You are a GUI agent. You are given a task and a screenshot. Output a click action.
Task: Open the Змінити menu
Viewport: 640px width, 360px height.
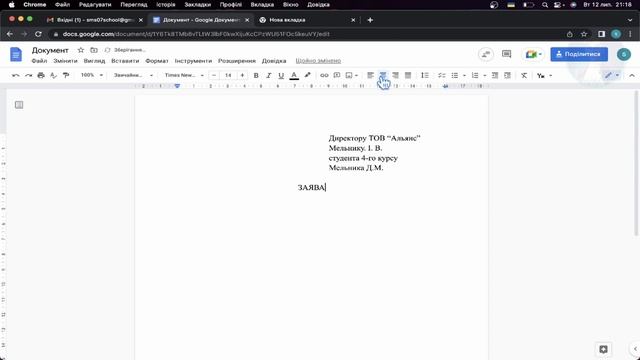tap(65, 61)
